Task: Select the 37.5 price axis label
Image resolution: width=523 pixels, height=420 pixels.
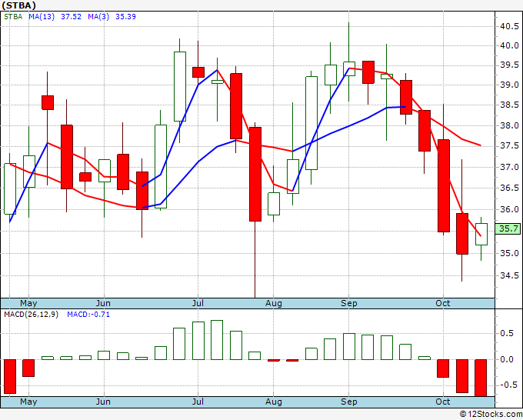Action: coord(509,146)
